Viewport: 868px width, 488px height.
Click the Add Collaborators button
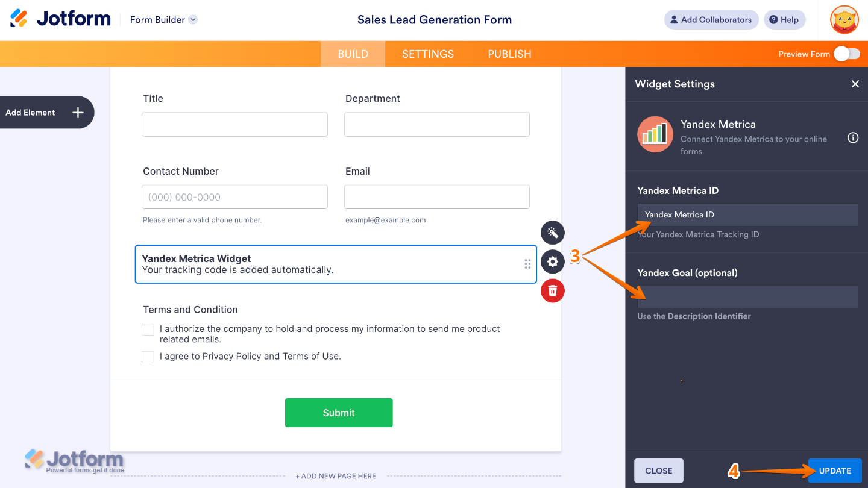tap(711, 20)
